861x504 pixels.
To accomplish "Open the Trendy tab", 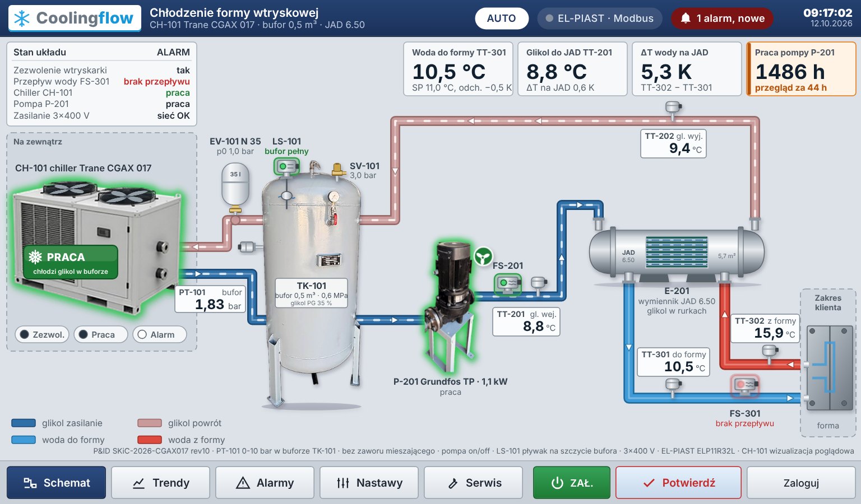I will click(x=160, y=483).
